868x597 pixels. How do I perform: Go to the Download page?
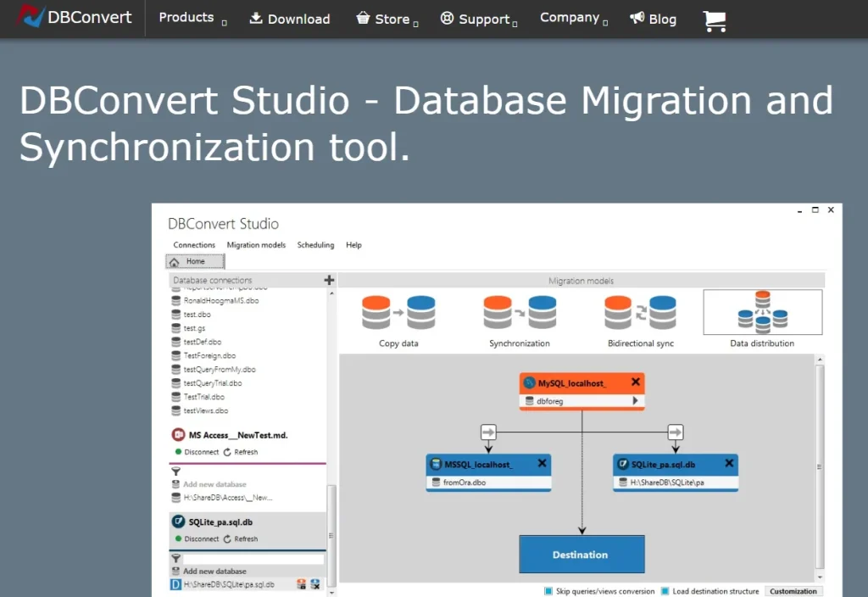pos(290,19)
